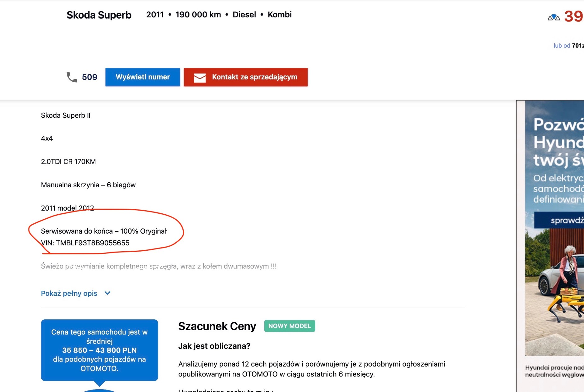The width and height of the screenshot is (584, 392).
Task: Click the Jak jest obliczana? subheading
Action: tap(214, 346)
